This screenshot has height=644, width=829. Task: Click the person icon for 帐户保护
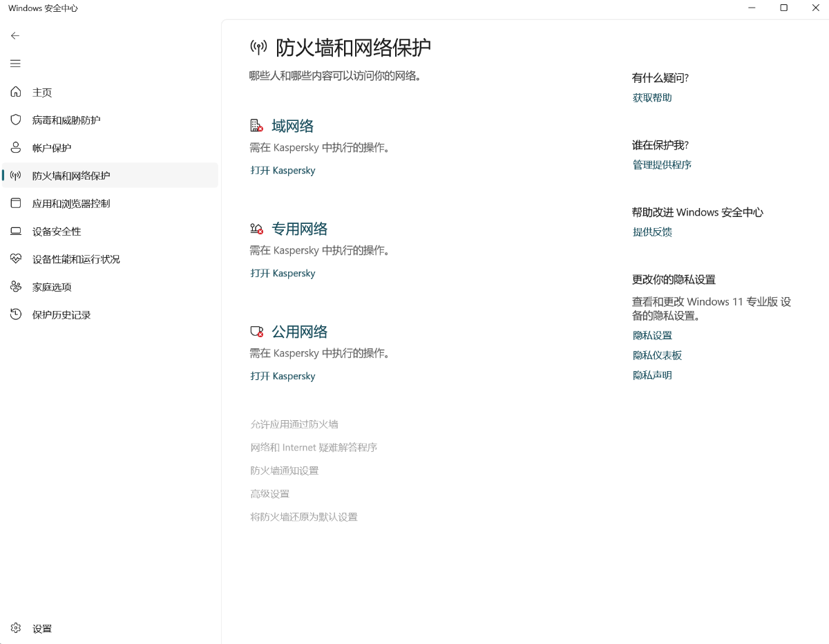coord(16,148)
